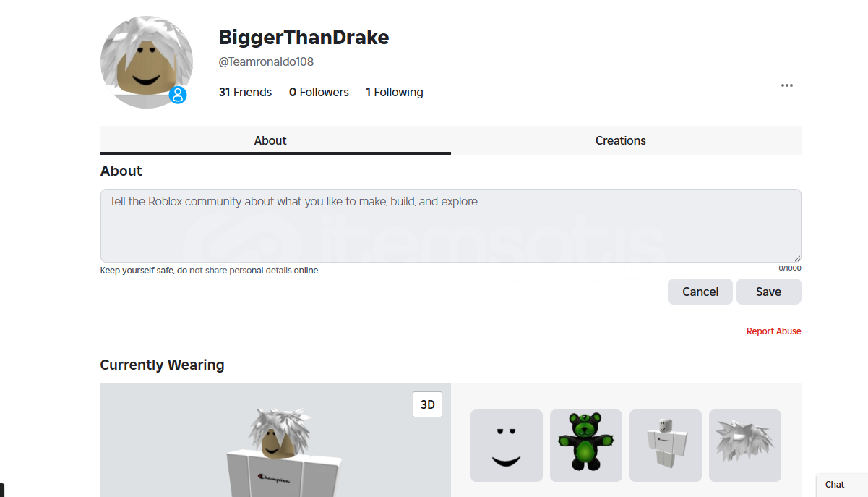Select the About tab
The image size is (868, 497).
coord(270,140)
